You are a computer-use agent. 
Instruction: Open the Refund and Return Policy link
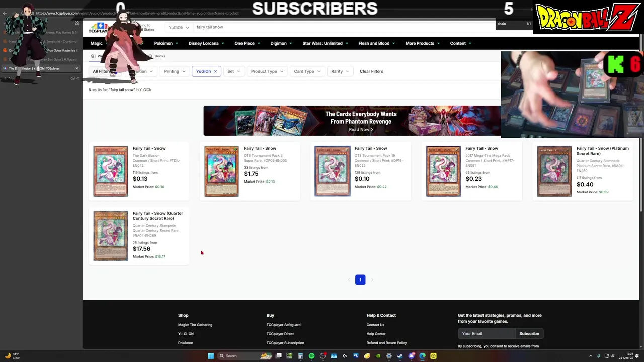pyautogui.click(x=386, y=343)
